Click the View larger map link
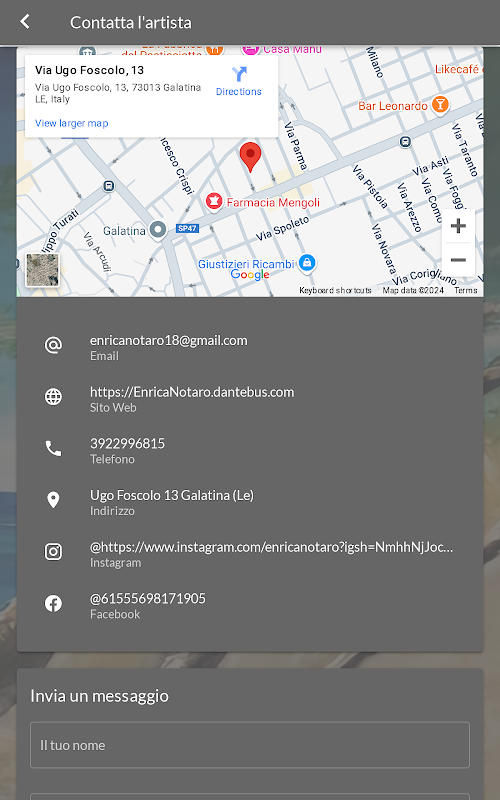Viewport: 500px width, 800px height. (x=71, y=123)
